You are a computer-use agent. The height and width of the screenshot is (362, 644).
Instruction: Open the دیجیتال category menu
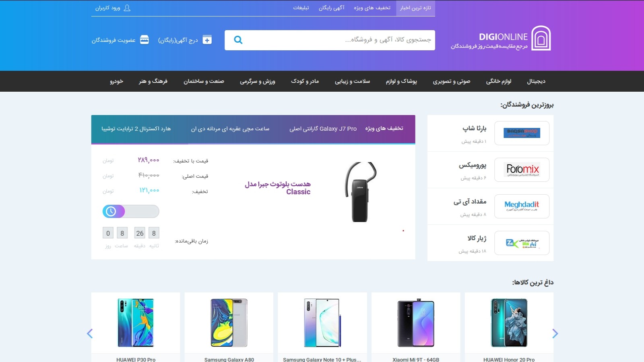tap(536, 81)
